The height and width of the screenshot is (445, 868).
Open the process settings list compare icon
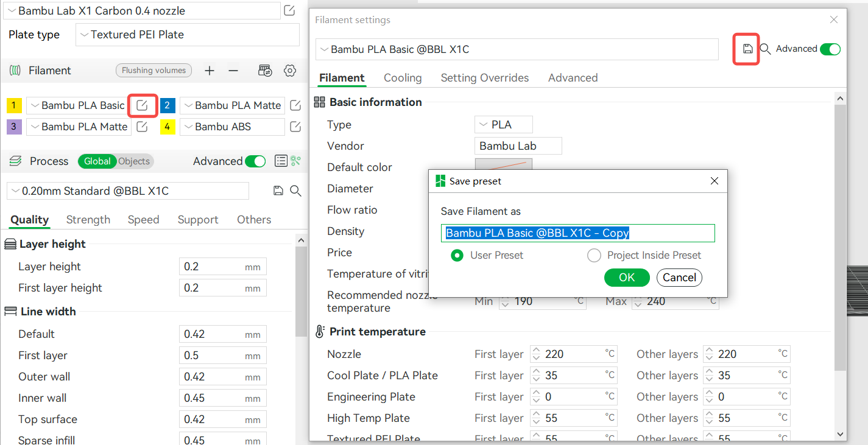tap(281, 161)
